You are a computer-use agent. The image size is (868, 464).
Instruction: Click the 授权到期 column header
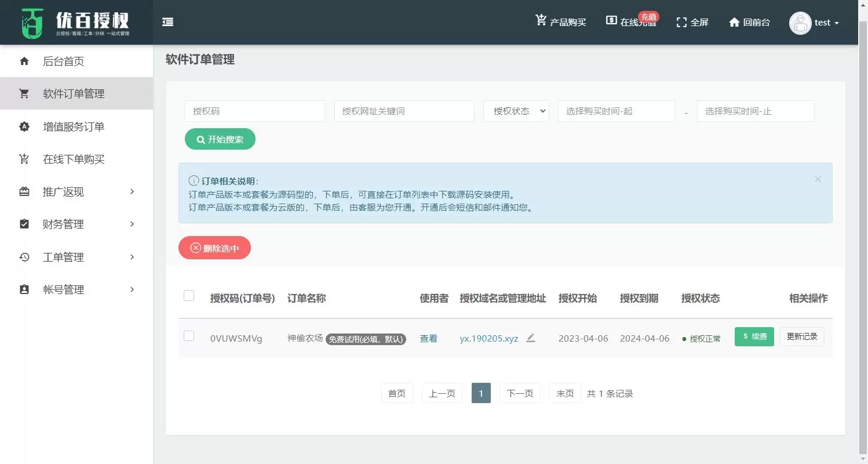(639, 298)
